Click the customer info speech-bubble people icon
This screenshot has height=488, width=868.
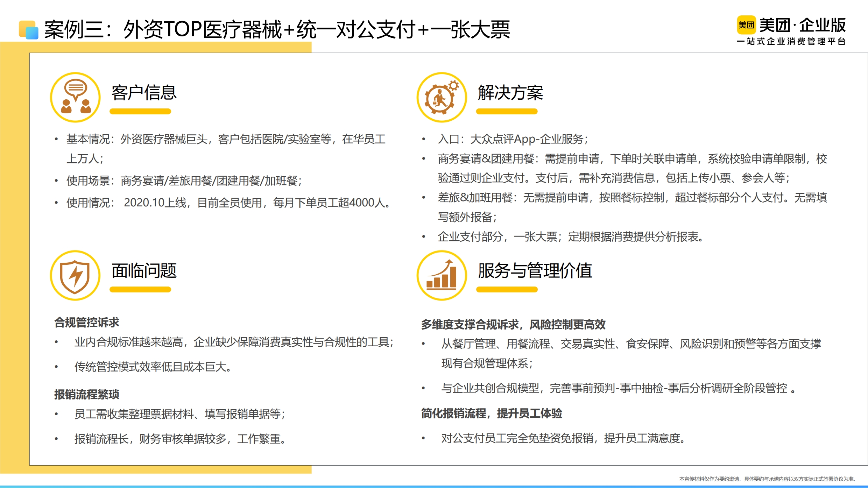(x=75, y=97)
